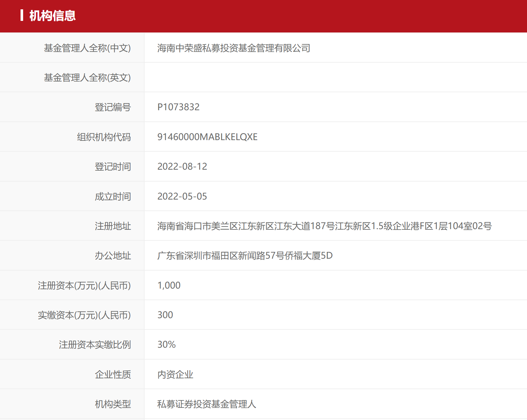This screenshot has width=527, height=420.
Task: Click the registration date 2022-08-12
Action: tap(182, 166)
